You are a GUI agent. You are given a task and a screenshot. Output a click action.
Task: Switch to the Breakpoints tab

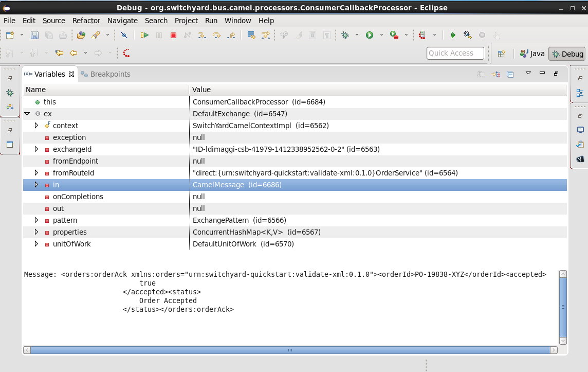coord(106,74)
